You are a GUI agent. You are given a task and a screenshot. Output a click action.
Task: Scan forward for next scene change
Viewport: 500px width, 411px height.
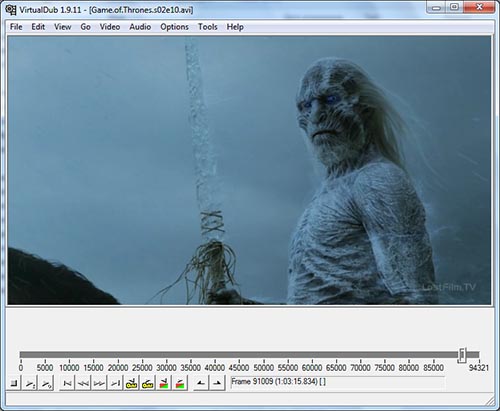point(180,383)
